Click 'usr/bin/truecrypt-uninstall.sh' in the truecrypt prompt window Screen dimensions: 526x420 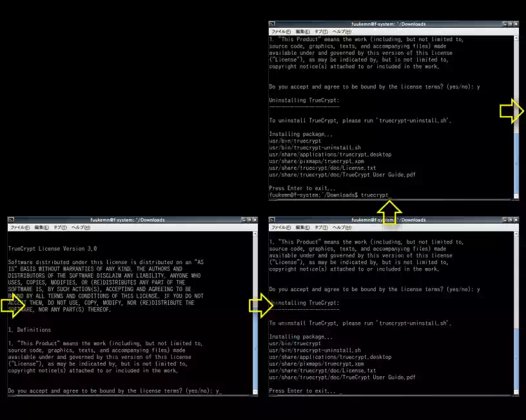[x=315, y=148]
